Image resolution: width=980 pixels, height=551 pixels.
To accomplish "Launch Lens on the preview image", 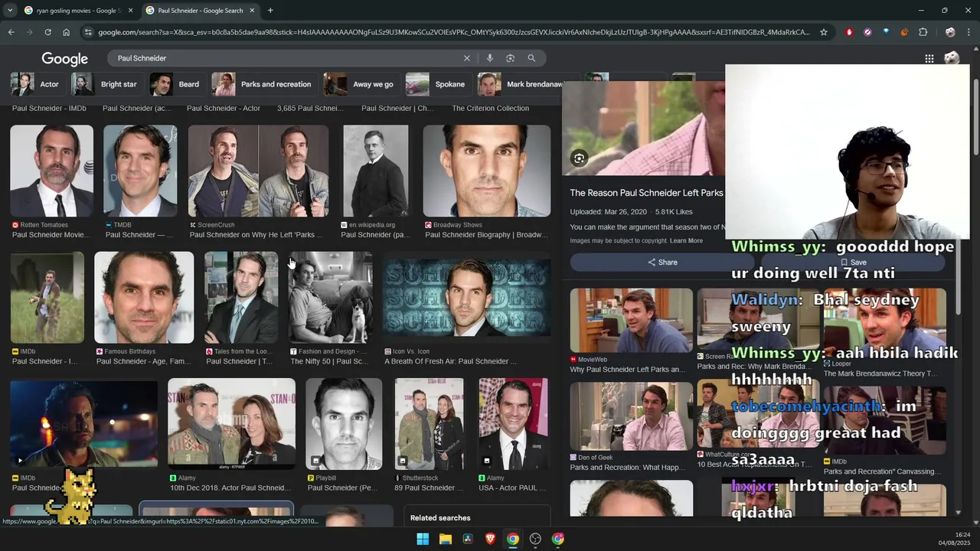I will 580,158.
